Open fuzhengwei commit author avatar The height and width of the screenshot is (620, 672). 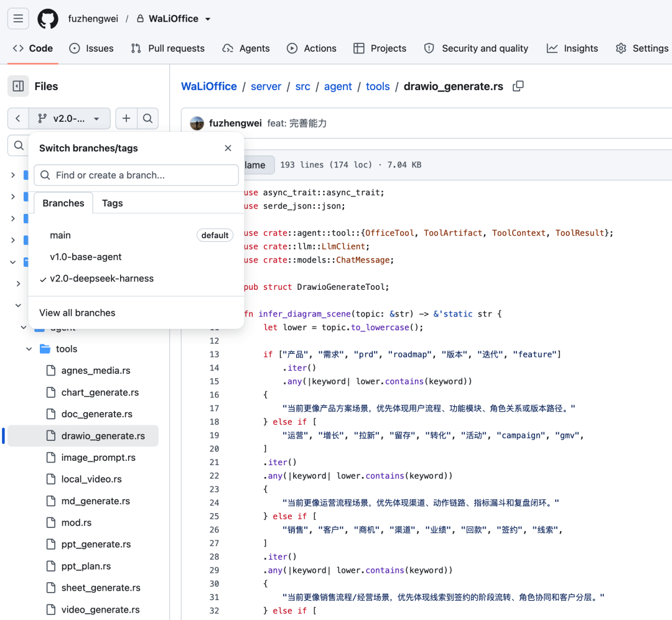(197, 123)
